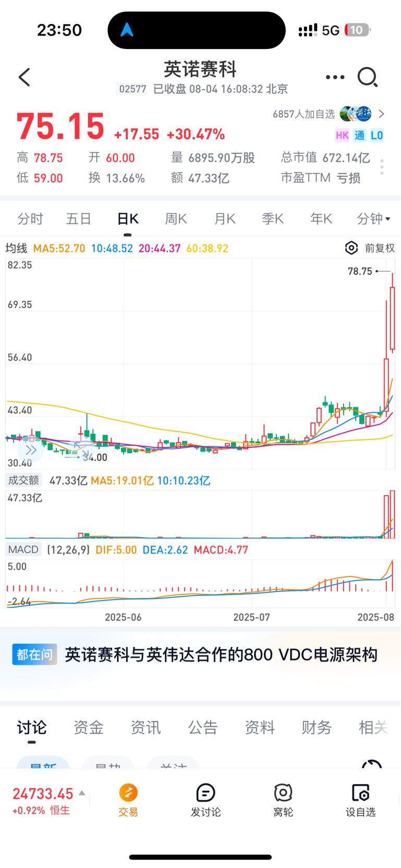This screenshot has height=868, width=401.
Task: Switch to 季K quarterly chart tab
Action: [273, 219]
